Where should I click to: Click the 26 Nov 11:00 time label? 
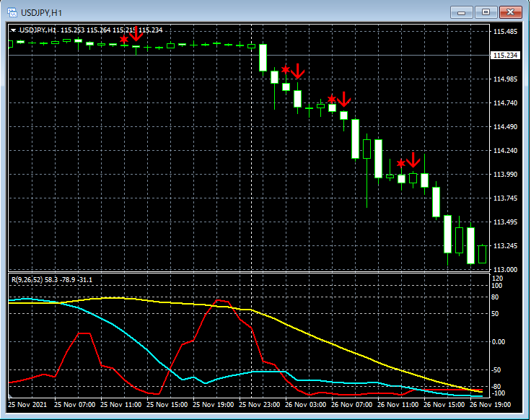point(398,404)
